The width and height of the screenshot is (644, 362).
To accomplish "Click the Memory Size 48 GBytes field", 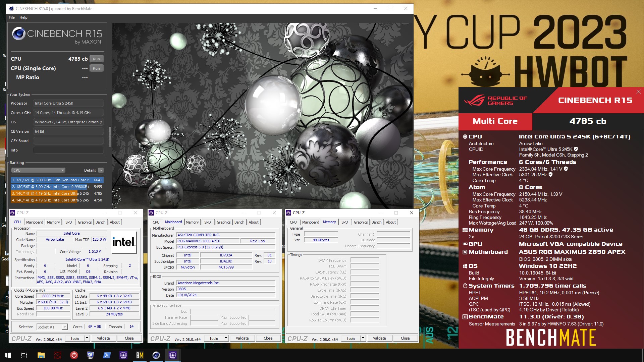I will (x=321, y=240).
